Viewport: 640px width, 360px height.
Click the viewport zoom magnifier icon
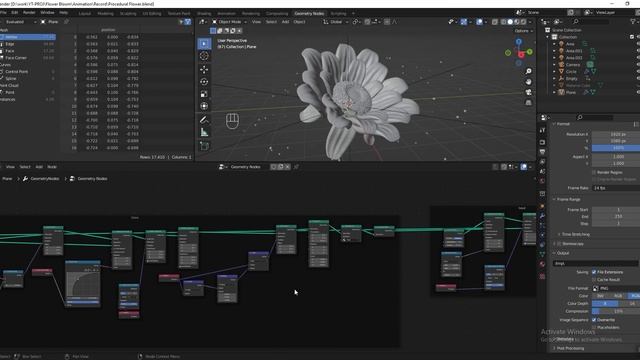[529, 71]
